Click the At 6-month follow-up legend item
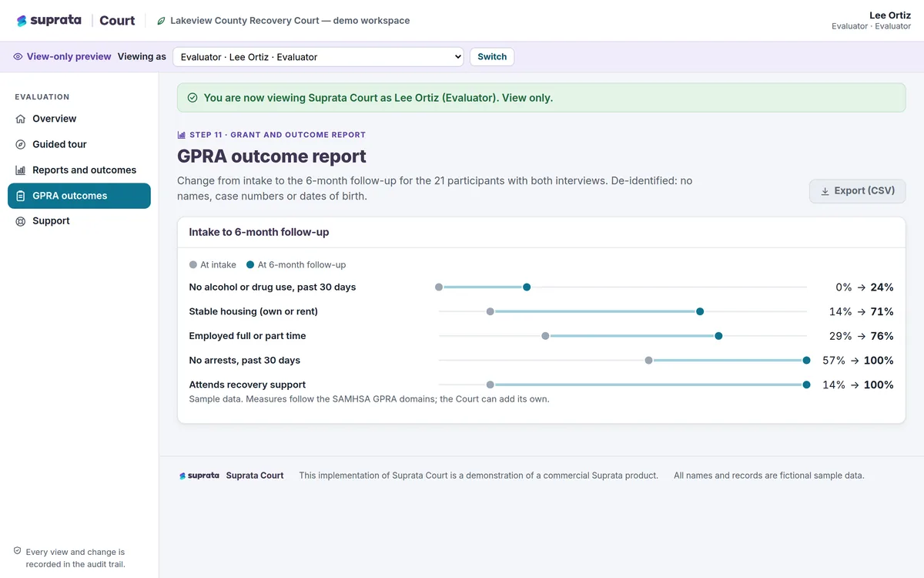This screenshot has height=578, width=924. click(296, 264)
